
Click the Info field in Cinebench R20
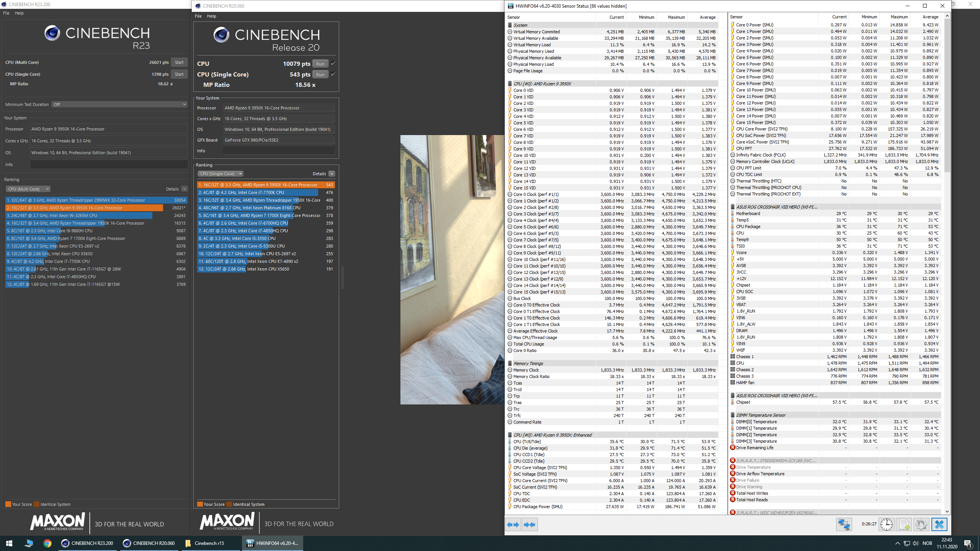(x=279, y=151)
